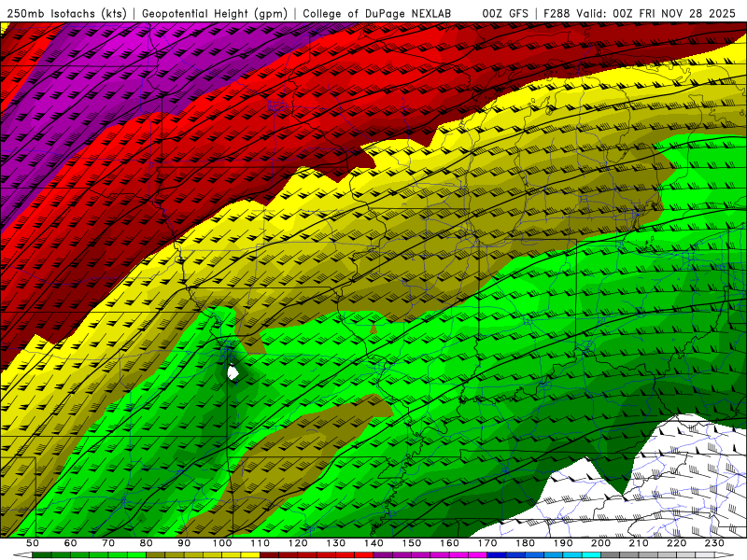This screenshot has height=560, width=747.
Task: Click the legend value 100
Action: tap(222, 543)
